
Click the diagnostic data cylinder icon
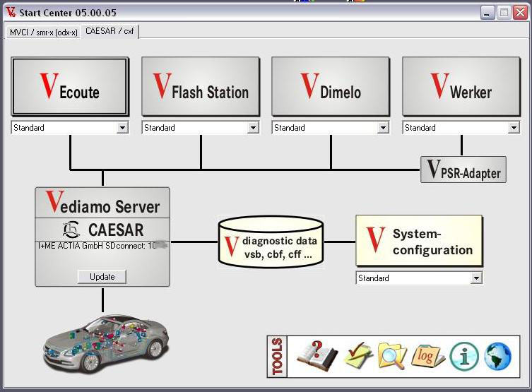click(x=271, y=242)
